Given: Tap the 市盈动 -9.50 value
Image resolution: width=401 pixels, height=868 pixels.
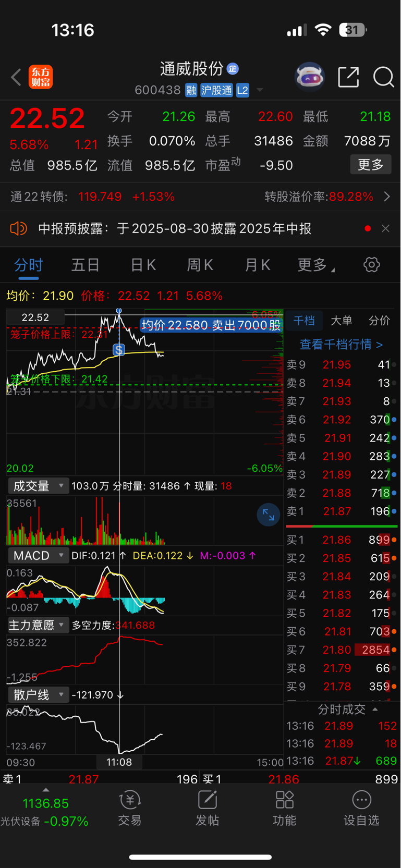Looking at the screenshot, I should 276,165.
